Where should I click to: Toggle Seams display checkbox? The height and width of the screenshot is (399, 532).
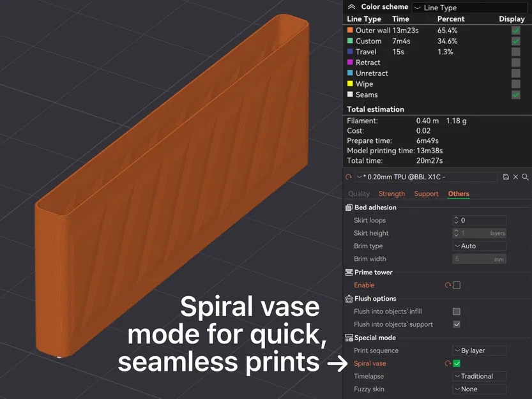click(516, 94)
